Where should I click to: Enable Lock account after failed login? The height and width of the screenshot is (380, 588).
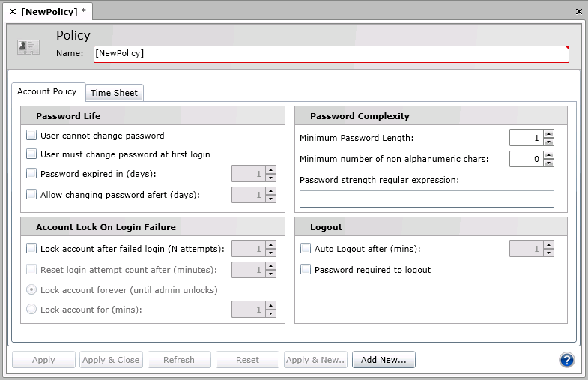point(31,248)
